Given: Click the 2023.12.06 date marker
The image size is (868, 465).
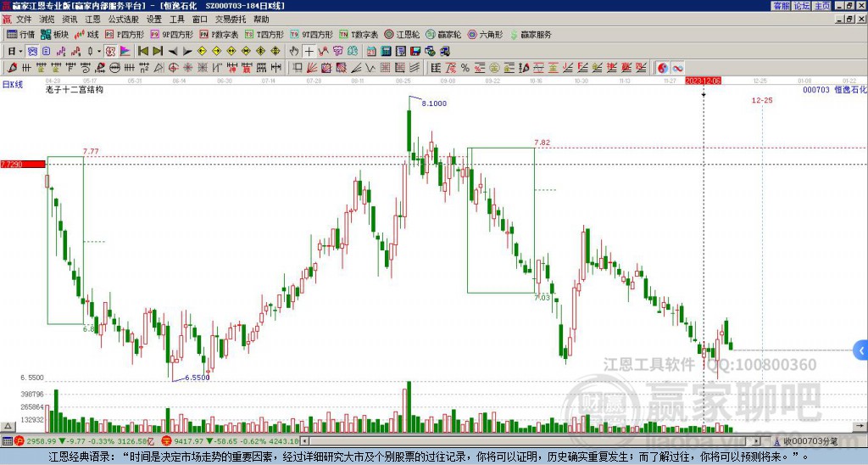Looking at the screenshot, I should [703, 81].
